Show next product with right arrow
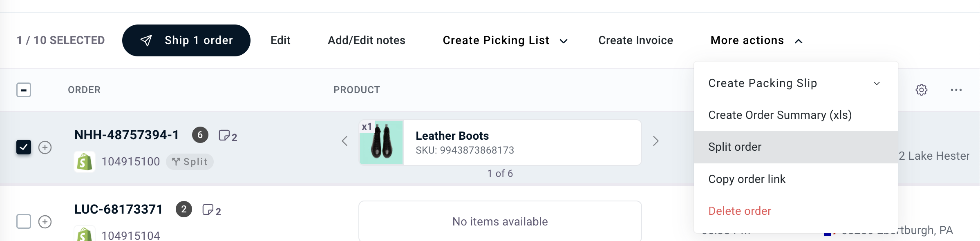 point(656,141)
